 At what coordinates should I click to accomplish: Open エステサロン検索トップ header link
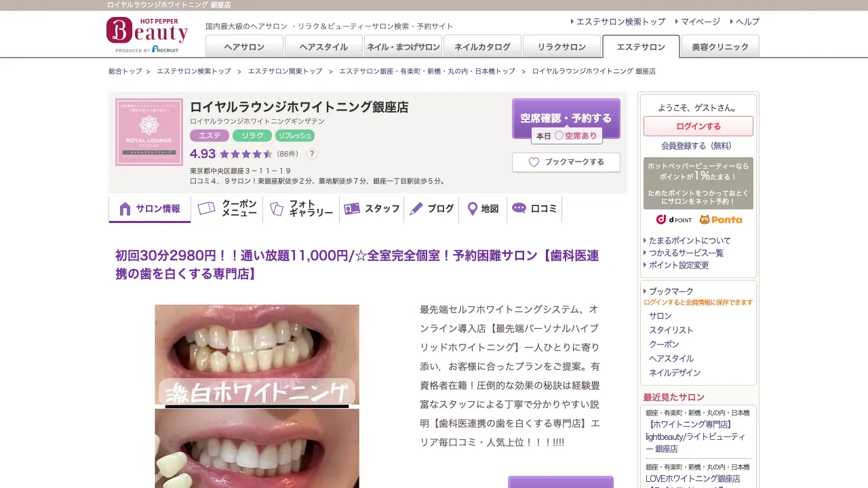tap(620, 22)
